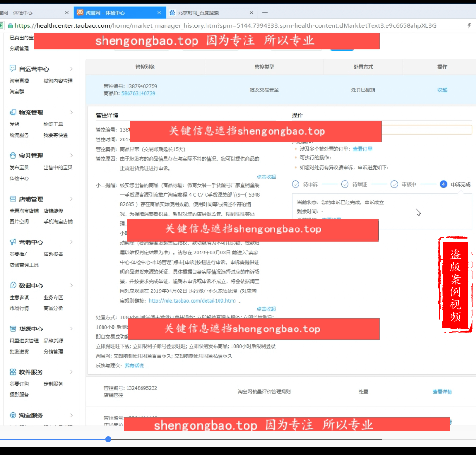Viewport: 476px width, 455px height.
Task: Expand the 货源中心 section arrow
Action: coord(71,329)
